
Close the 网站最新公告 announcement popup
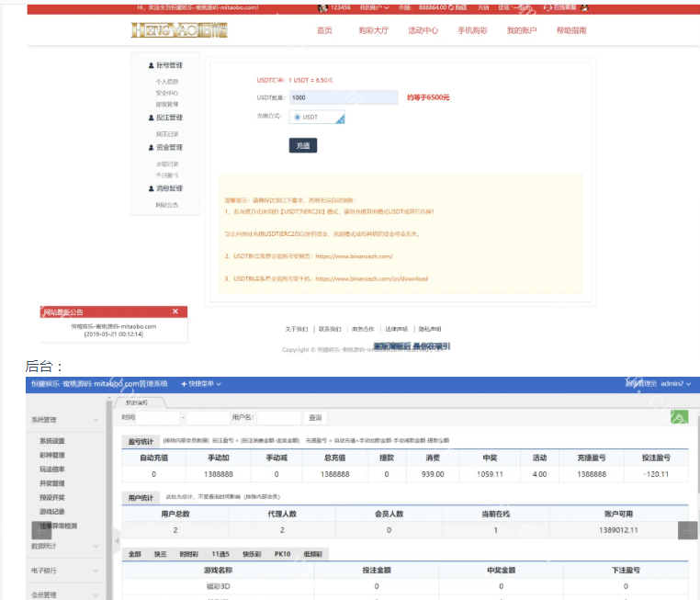pos(175,311)
